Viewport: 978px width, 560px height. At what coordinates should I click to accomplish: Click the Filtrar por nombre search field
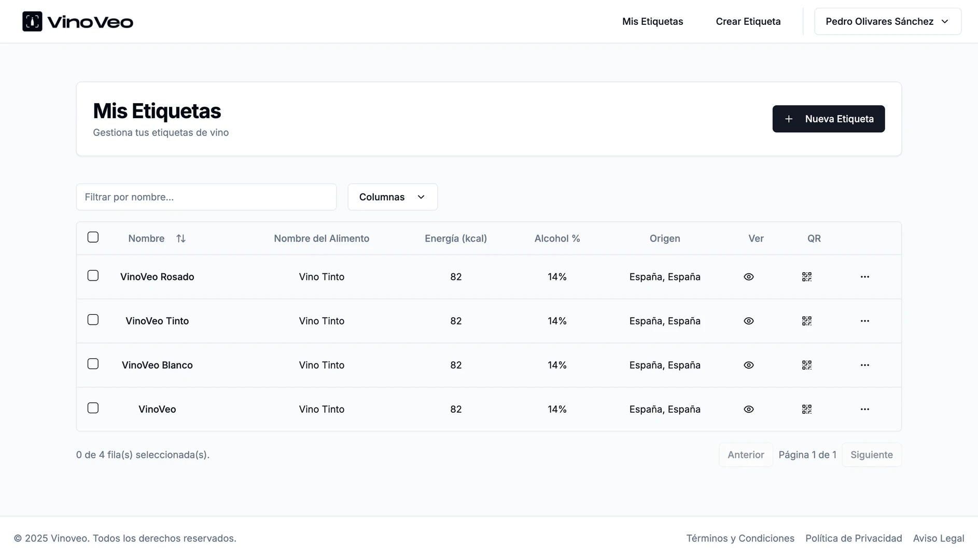pos(206,197)
